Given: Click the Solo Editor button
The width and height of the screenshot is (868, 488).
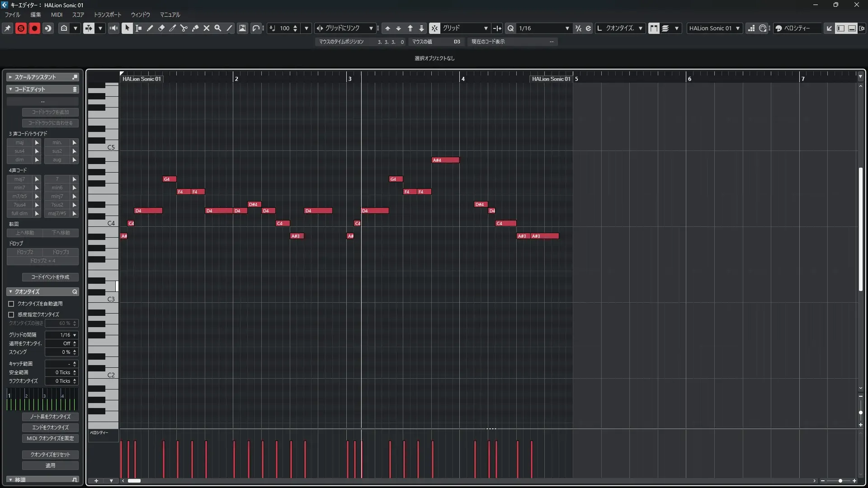Looking at the screenshot, I should click(x=21, y=28).
